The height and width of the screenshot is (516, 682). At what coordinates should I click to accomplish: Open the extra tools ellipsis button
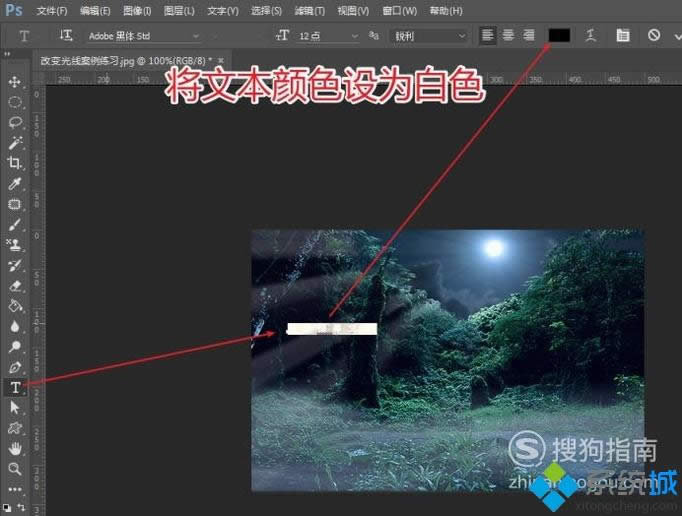15,489
